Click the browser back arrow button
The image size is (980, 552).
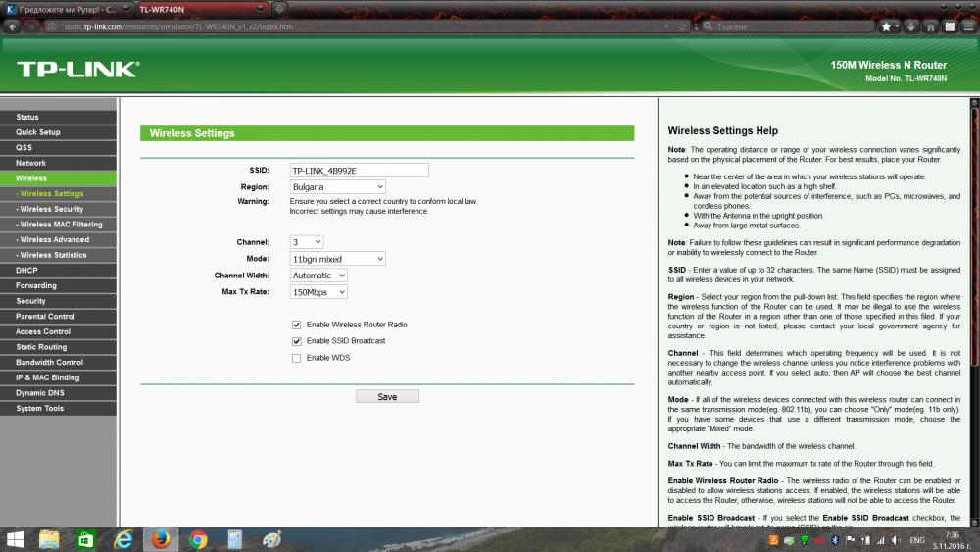point(12,26)
